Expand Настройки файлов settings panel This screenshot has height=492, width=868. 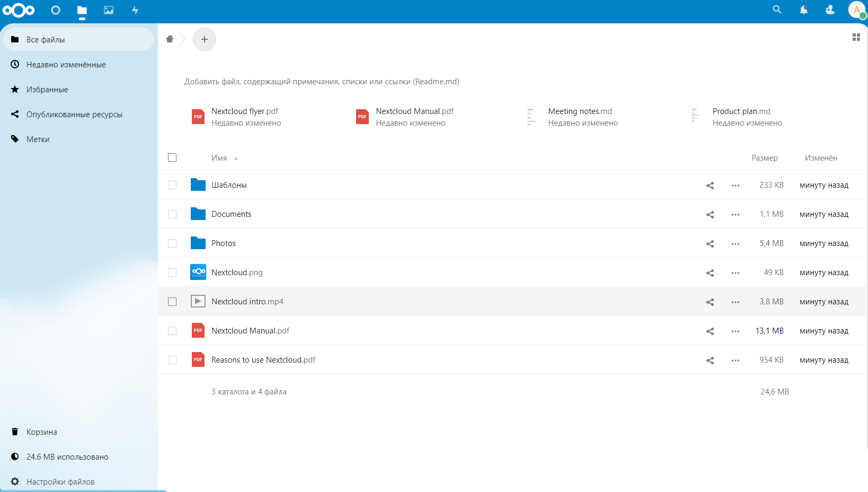coord(60,481)
